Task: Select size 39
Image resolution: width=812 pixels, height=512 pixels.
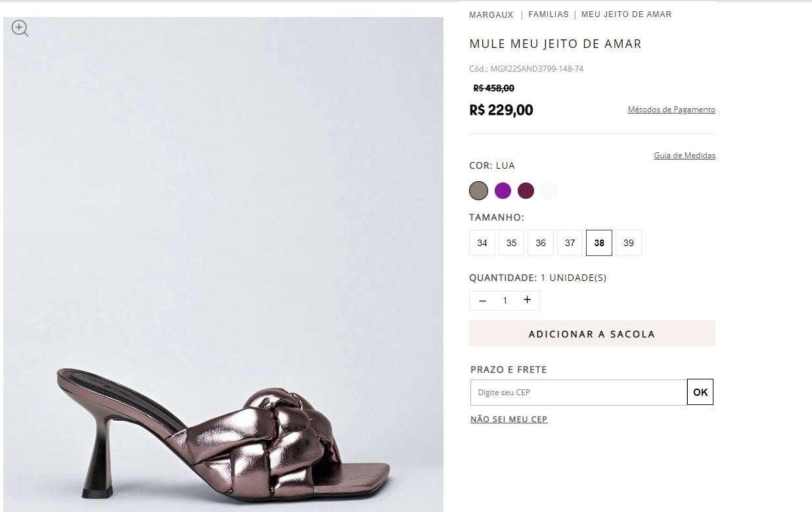Action: pyautogui.click(x=628, y=243)
